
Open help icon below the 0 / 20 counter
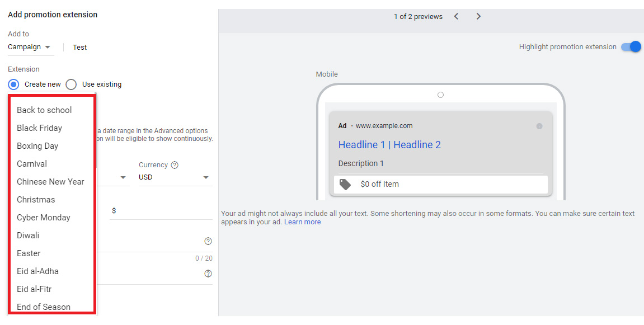(208, 274)
